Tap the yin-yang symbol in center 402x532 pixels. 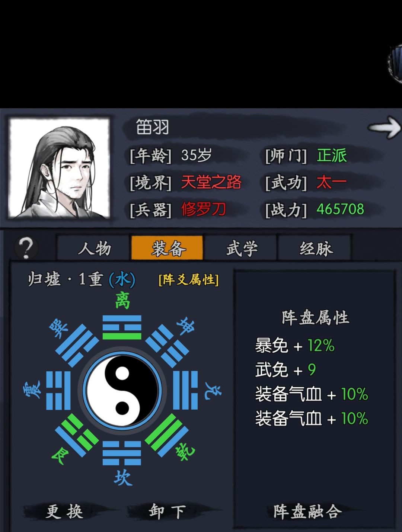tap(122, 390)
